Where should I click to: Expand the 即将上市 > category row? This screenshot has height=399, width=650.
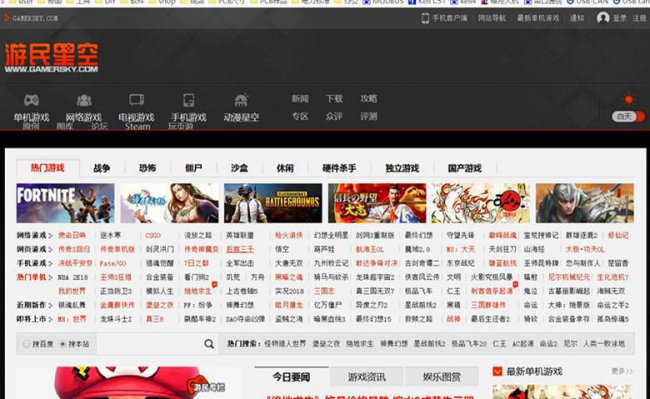point(34,319)
